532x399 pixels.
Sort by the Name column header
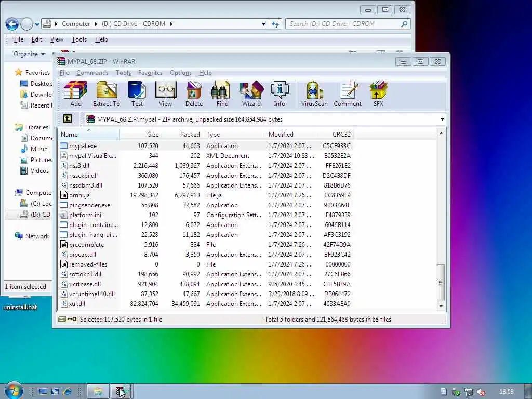pos(88,135)
